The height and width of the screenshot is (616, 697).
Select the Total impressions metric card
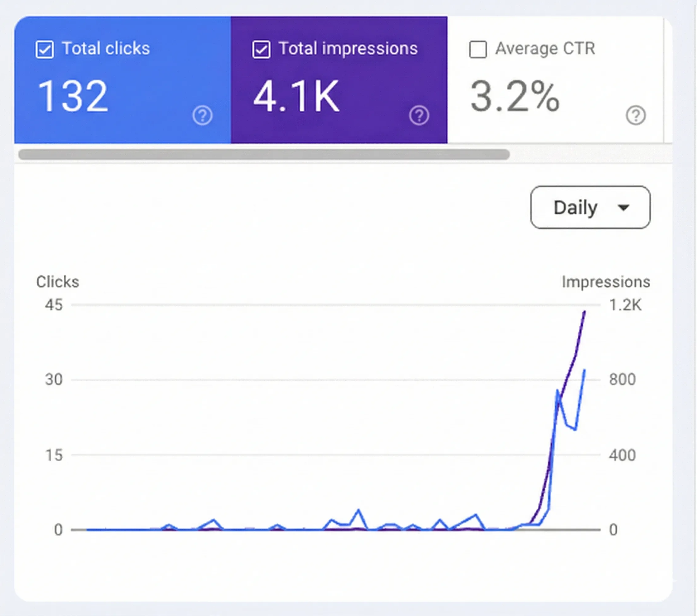339,78
